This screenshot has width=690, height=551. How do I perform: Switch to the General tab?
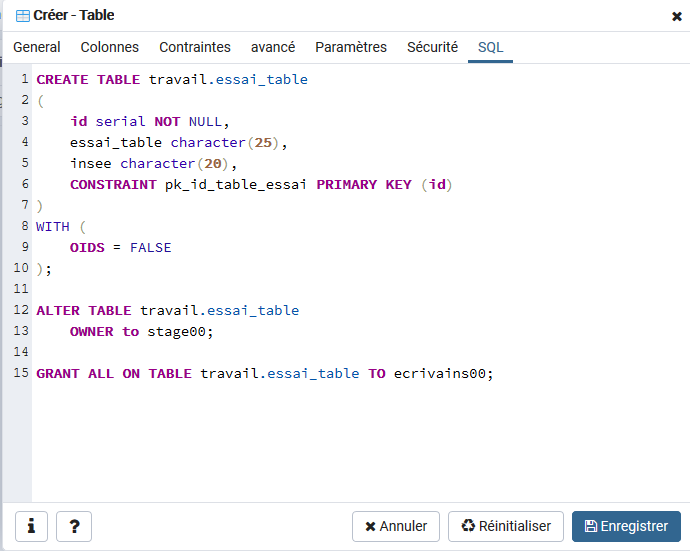click(x=37, y=47)
